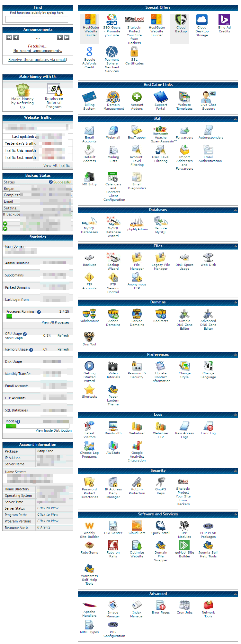Viewport: 241px width, 644px height.
Task: Collapse the Preferences section
Action: click(x=236, y=354)
